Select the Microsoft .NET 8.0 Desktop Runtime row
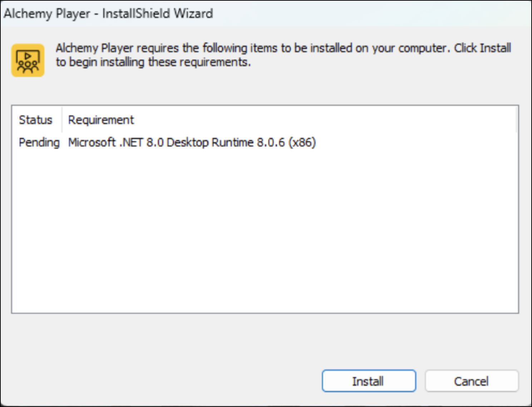Image resolution: width=532 pixels, height=407 pixels. [192, 142]
